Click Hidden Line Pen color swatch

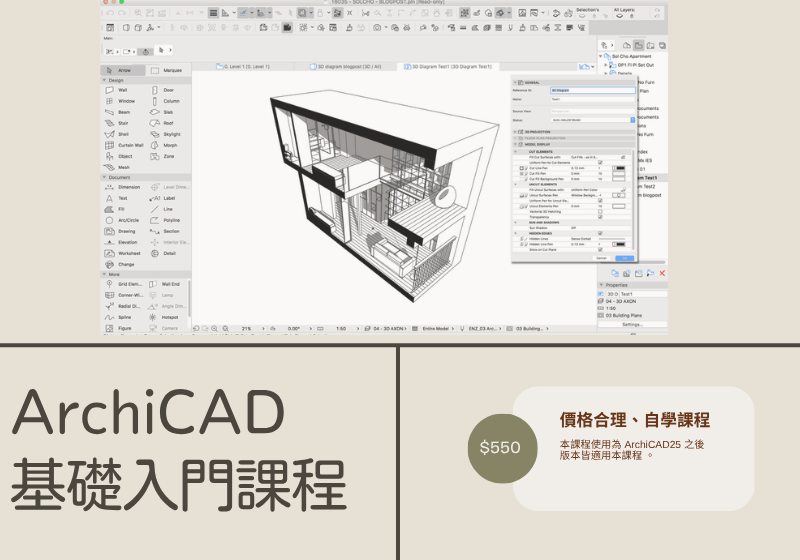tap(618, 244)
